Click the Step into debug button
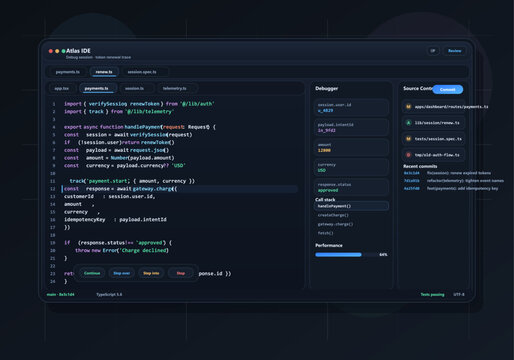The image size is (514, 360). [151, 273]
